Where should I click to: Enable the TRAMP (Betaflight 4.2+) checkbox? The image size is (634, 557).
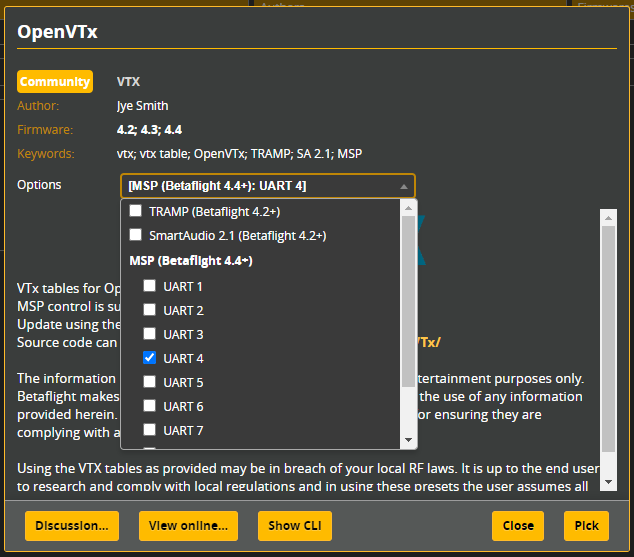135,211
